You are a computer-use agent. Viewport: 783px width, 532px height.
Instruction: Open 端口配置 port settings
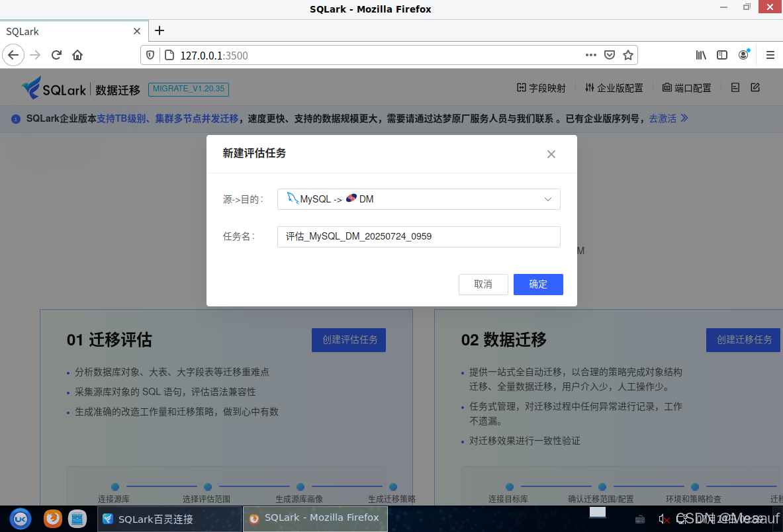(686, 88)
